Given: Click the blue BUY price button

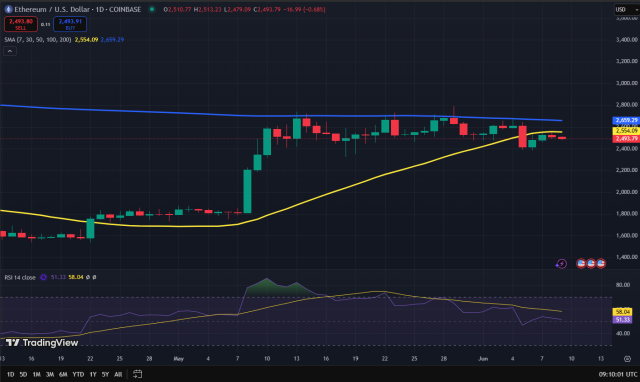Looking at the screenshot, I should (70, 24).
